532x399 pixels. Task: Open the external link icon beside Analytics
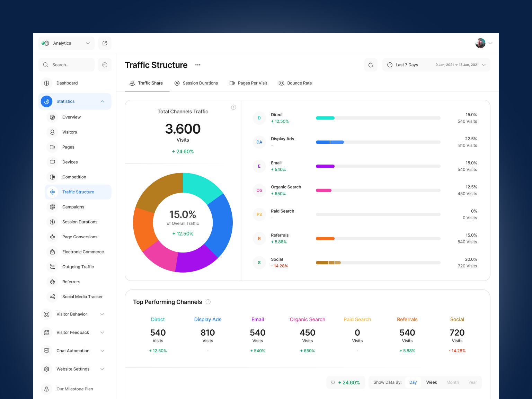[105, 43]
